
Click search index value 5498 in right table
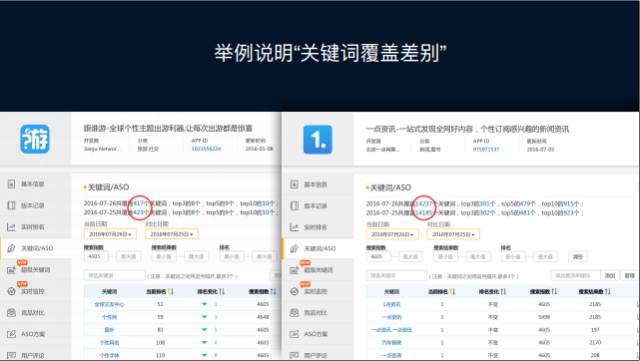[544, 317]
